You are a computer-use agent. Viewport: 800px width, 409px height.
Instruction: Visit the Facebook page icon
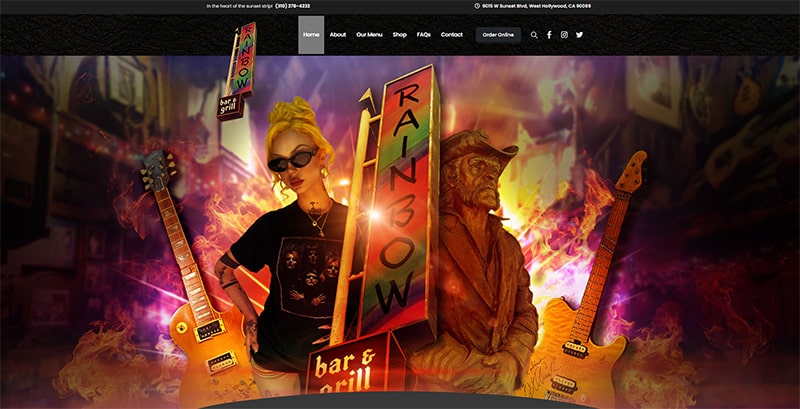tap(549, 35)
